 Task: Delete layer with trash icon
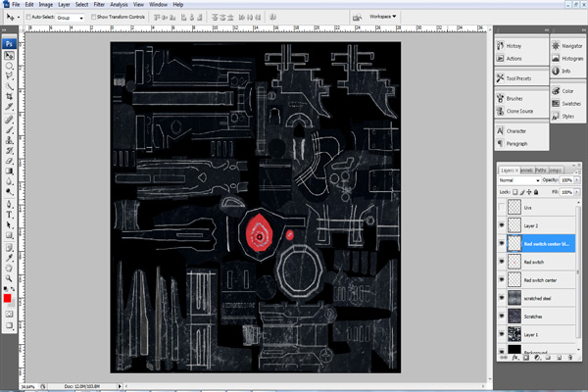pyautogui.click(x=570, y=358)
